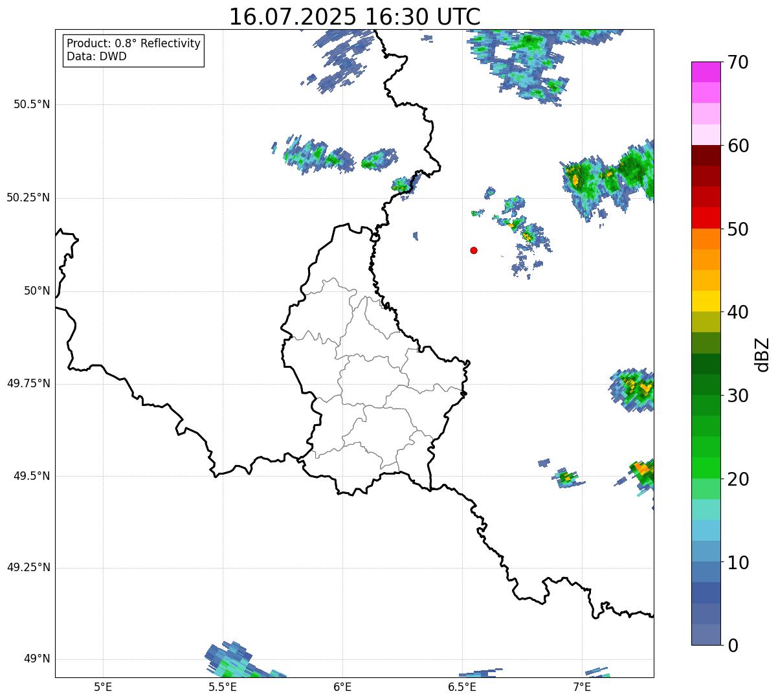Screen dimensions: 778x700
Task: Click the 6°E longitude label
Action: [x=342, y=686]
